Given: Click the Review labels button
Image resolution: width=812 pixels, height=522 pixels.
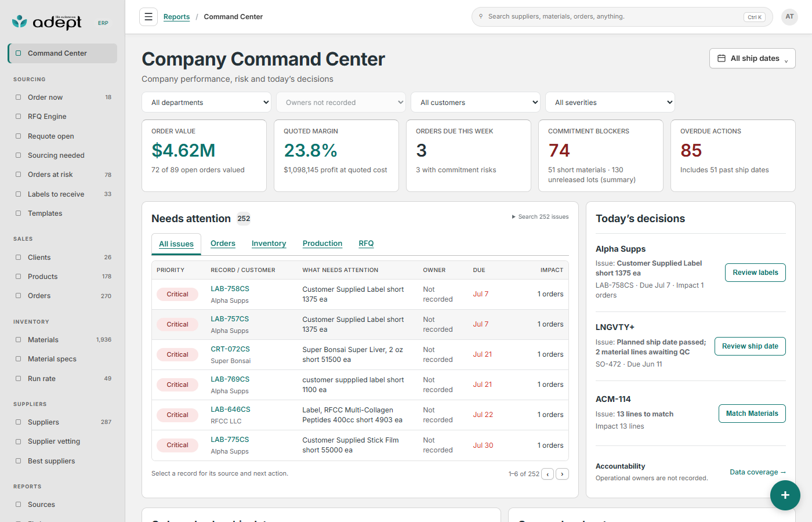Looking at the screenshot, I should (755, 273).
